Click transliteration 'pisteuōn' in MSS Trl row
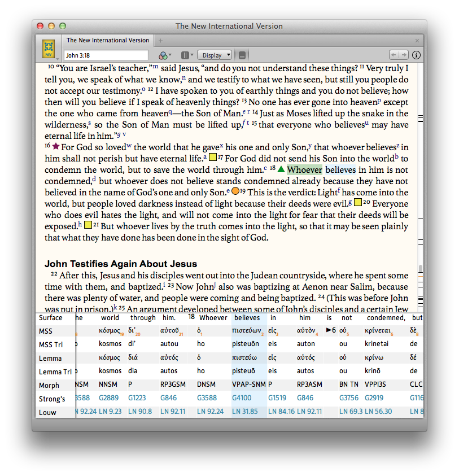Screen dimensions: 459x476 coord(246,344)
